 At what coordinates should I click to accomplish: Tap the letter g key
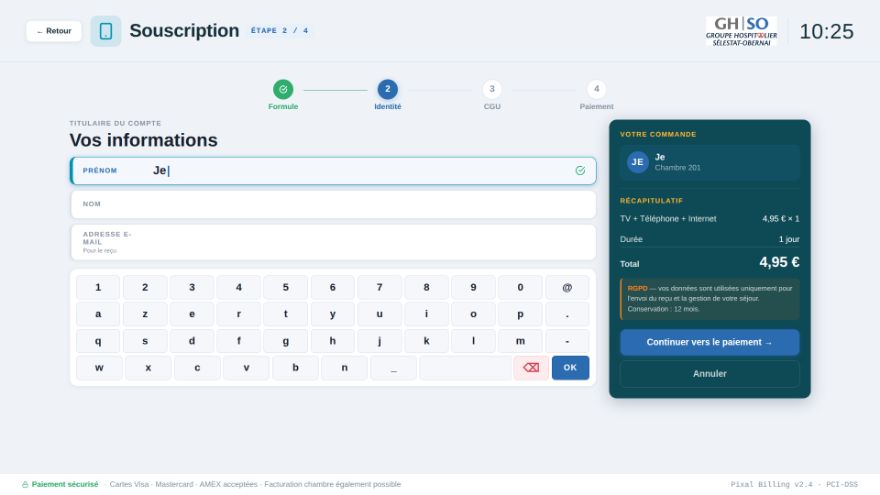(x=286, y=341)
